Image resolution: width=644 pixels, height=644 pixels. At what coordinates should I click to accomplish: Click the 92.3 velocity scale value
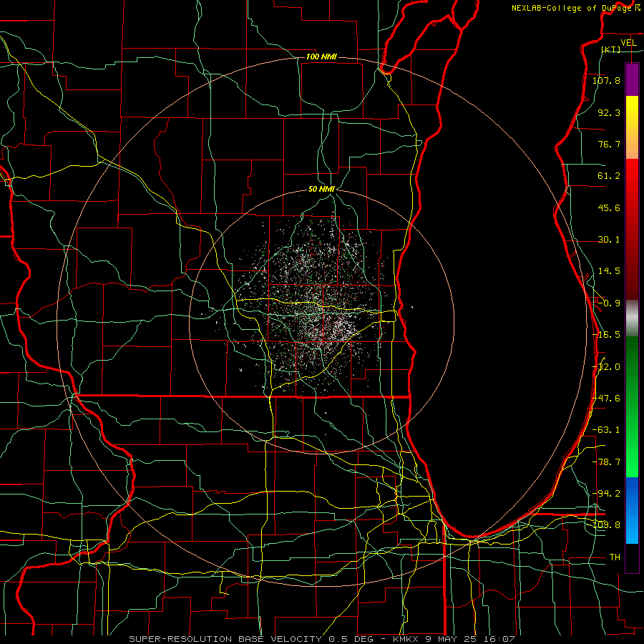(x=609, y=112)
